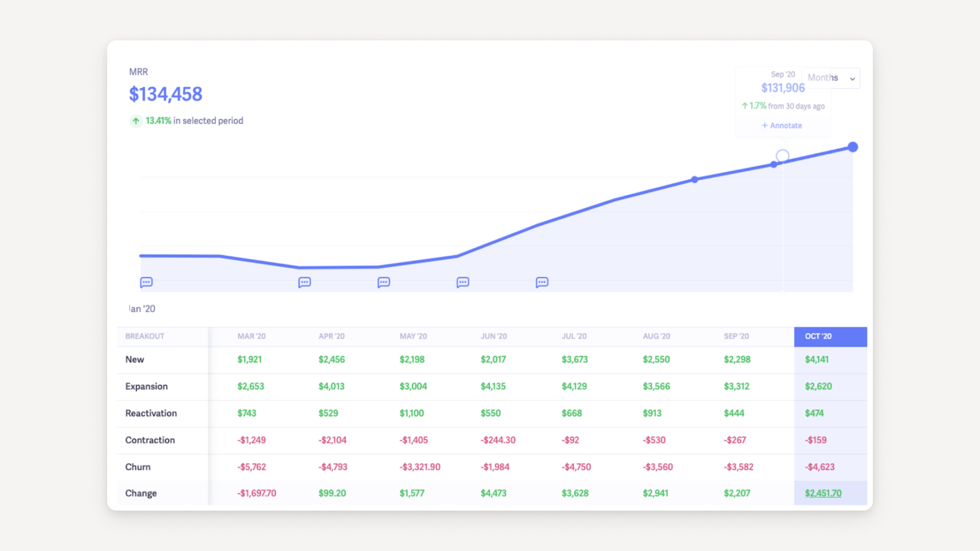The image size is (980, 551).
Task: Click the Churn row label in the breakout table
Action: 137,466
